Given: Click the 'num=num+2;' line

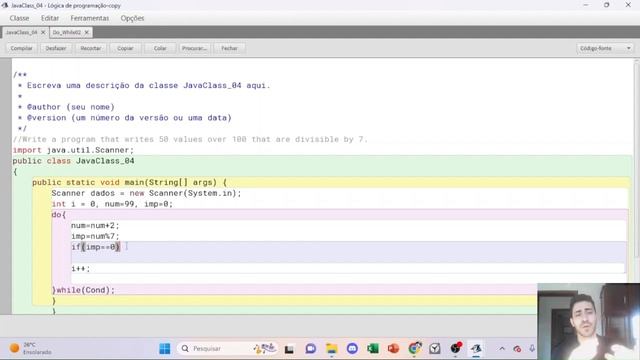Looking at the screenshot, I should (95, 225).
